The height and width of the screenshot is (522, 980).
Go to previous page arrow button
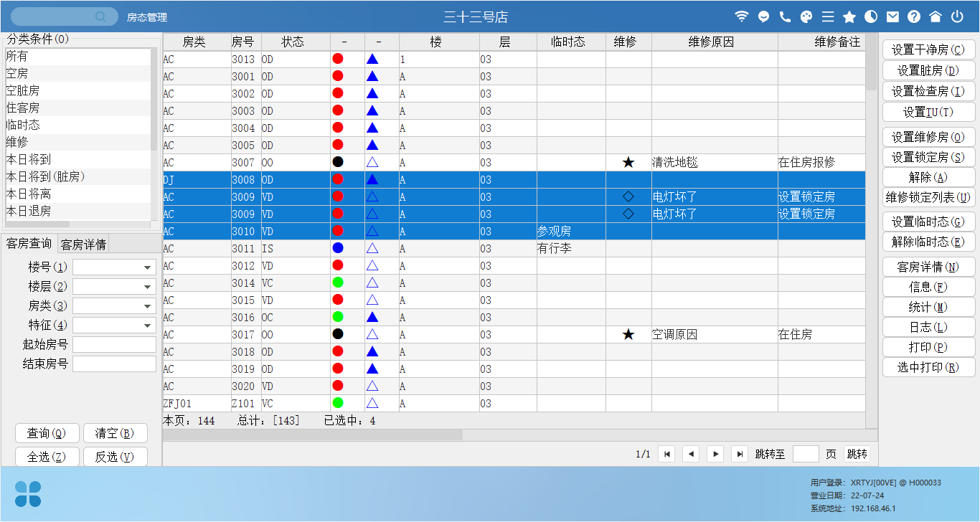coord(691,454)
